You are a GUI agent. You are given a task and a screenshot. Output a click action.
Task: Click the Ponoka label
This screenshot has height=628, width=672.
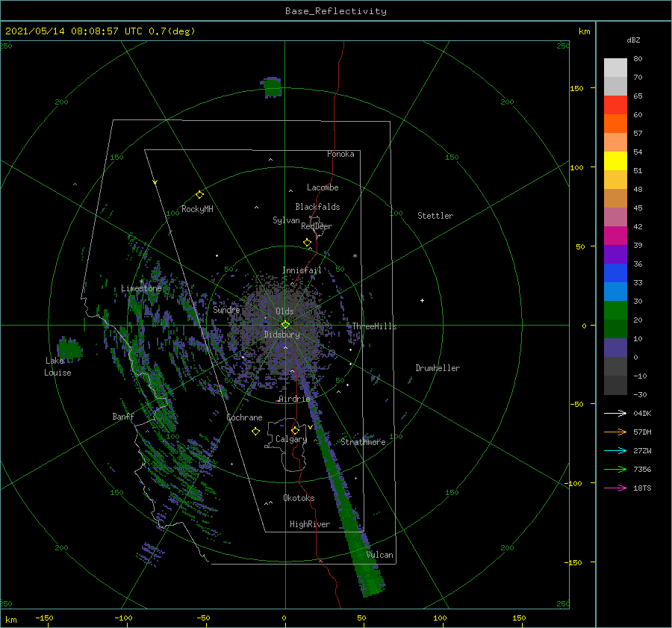340,154
